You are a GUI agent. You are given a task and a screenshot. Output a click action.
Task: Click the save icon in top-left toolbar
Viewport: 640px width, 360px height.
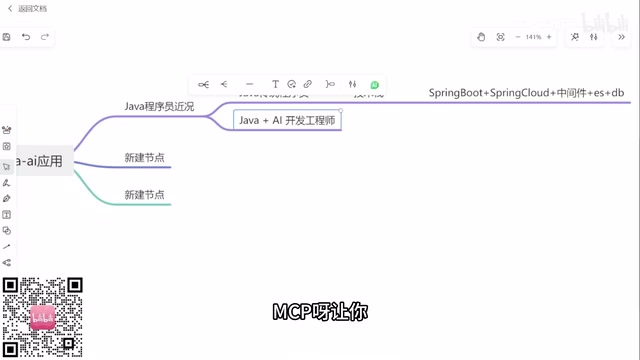pyautogui.click(x=7, y=37)
